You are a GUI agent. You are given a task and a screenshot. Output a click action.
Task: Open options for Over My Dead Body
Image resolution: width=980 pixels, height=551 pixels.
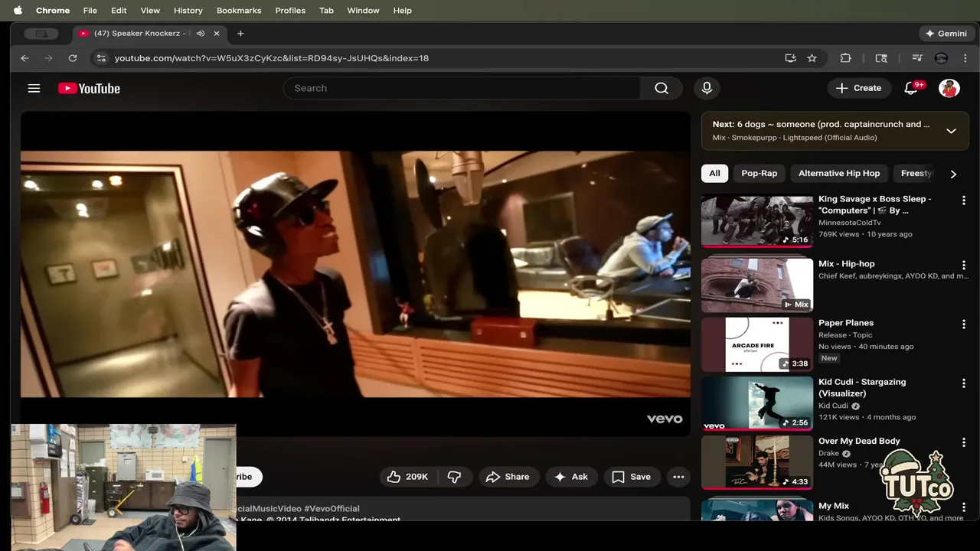964,442
